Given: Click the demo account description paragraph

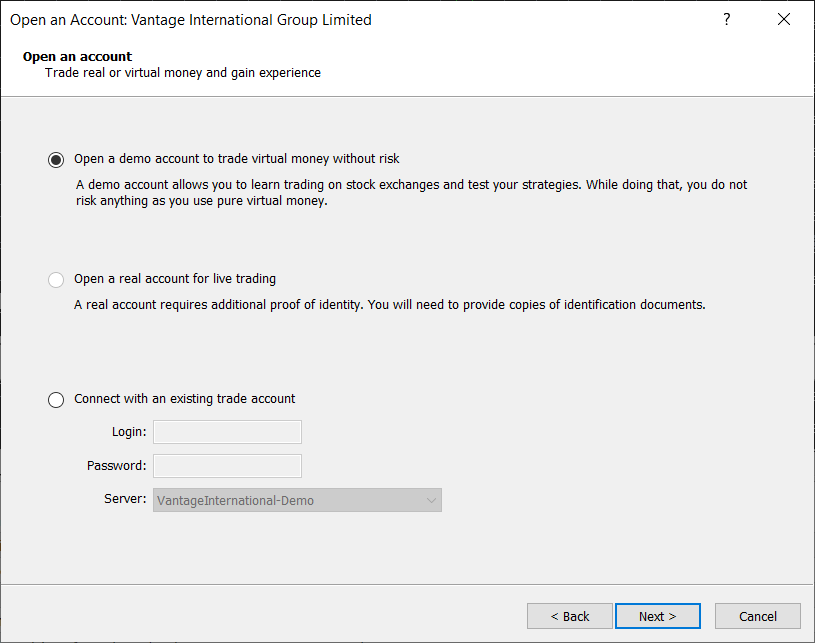Looking at the screenshot, I should (x=411, y=193).
